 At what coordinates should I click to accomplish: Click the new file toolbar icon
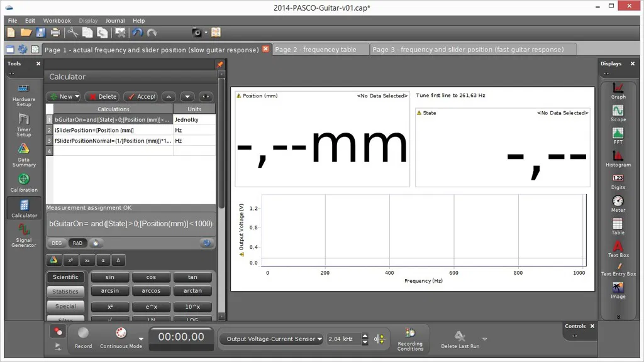tap(11, 33)
